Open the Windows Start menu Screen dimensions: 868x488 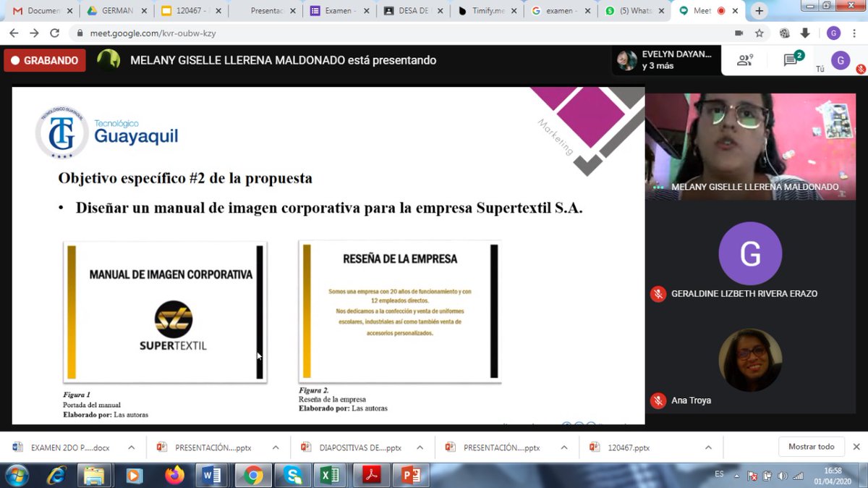point(16,476)
